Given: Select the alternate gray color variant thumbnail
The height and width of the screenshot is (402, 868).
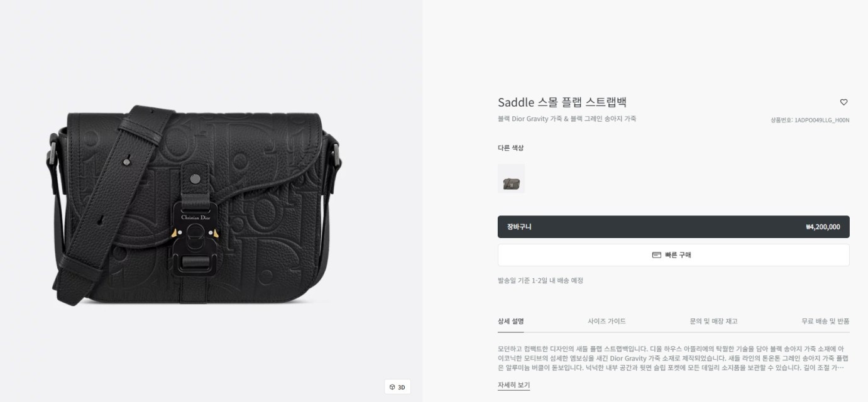Looking at the screenshot, I should [511, 178].
